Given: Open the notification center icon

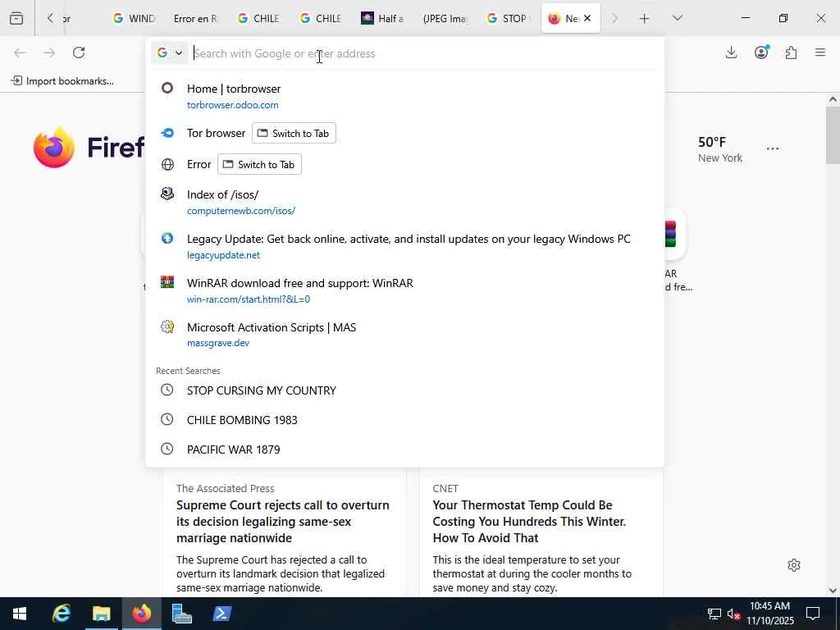Looking at the screenshot, I should coord(813,614).
